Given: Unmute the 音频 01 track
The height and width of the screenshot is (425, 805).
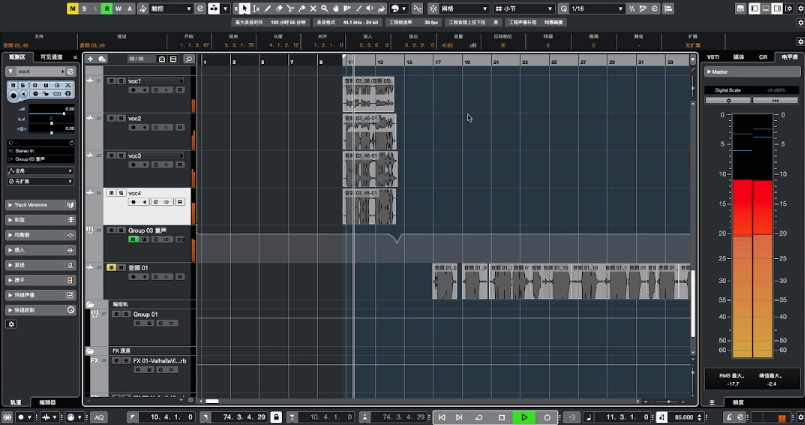Looking at the screenshot, I should tap(111, 268).
